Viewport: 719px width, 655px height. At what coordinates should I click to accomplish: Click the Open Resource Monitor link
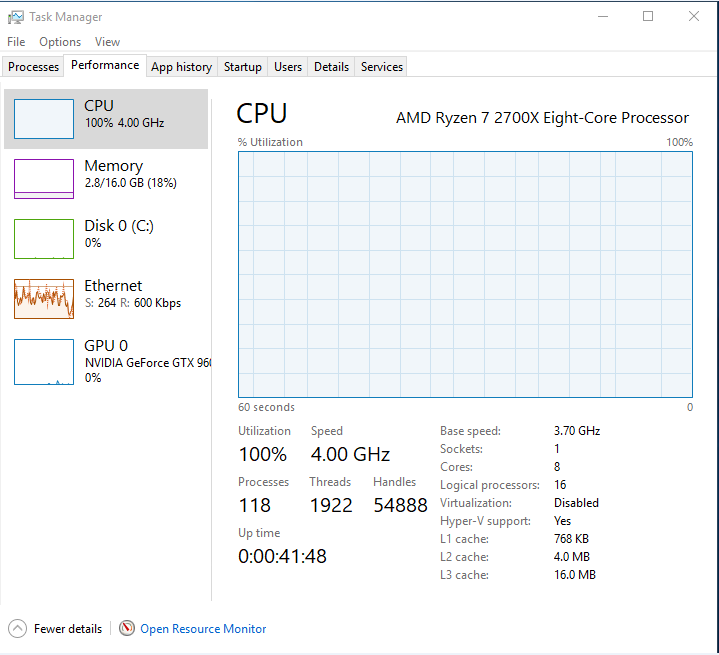(203, 629)
